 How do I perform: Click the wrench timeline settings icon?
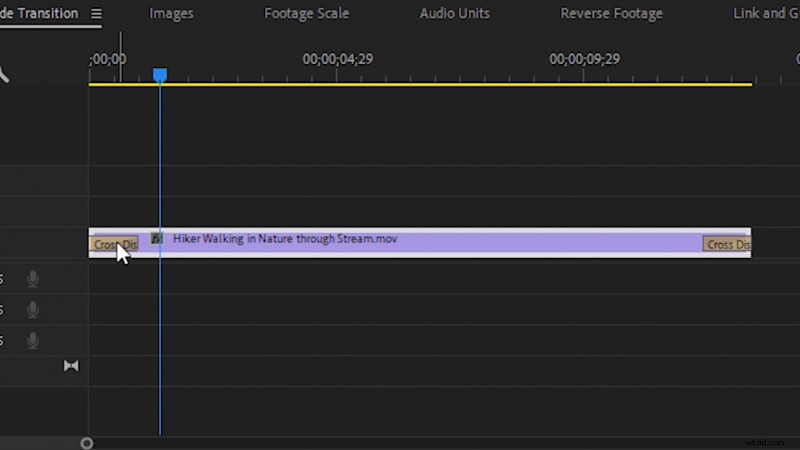point(4,74)
